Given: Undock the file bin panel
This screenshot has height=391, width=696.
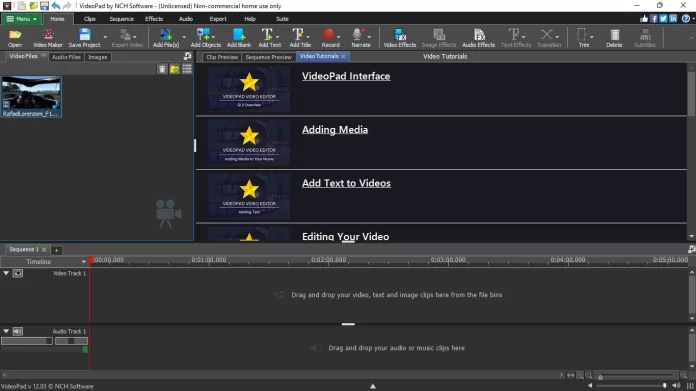Looking at the screenshot, I should [x=187, y=56].
